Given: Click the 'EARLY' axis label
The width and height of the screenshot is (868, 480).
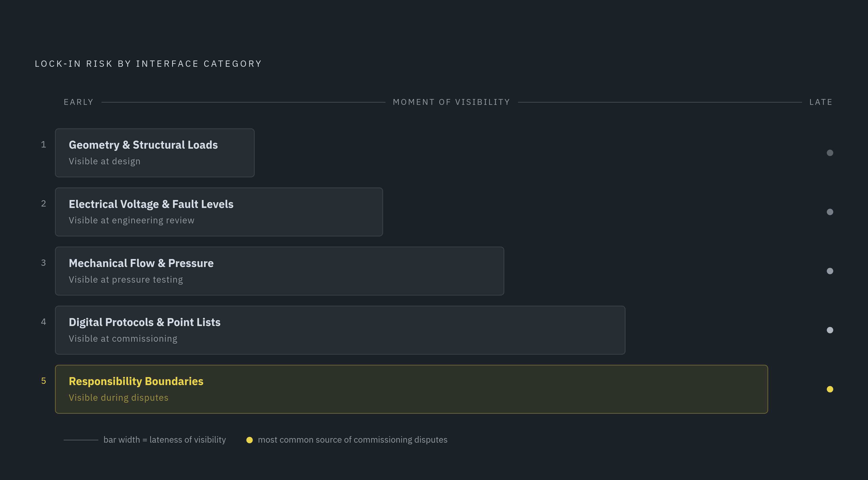Looking at the screenshot, I should coord(79,102).
